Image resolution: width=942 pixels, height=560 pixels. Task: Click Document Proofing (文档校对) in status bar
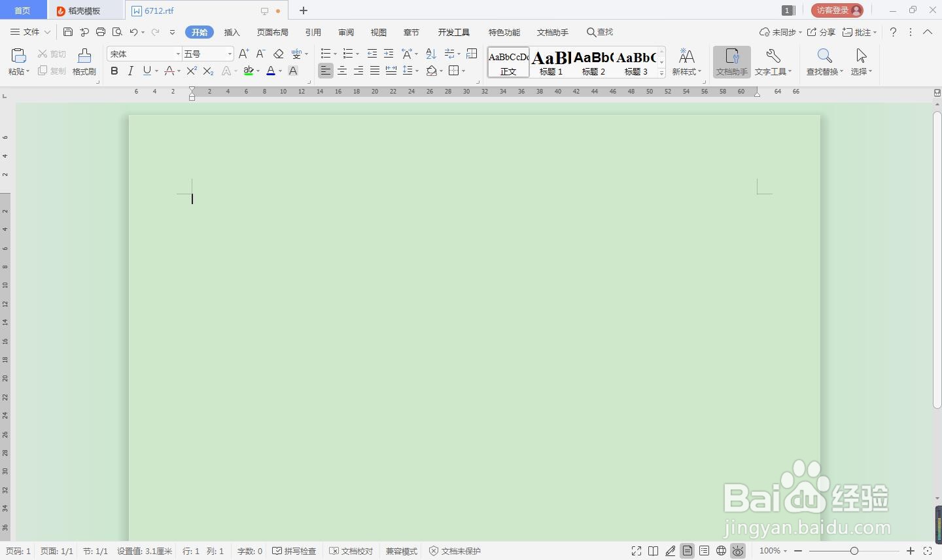351,551
